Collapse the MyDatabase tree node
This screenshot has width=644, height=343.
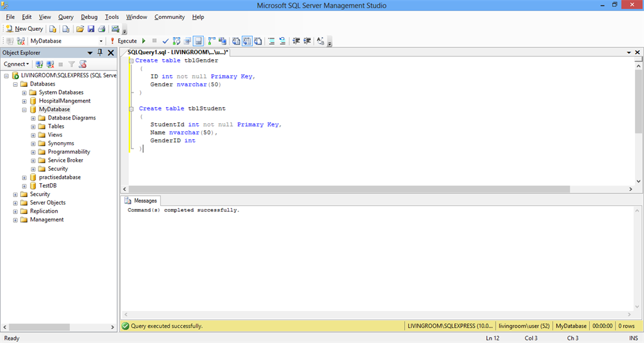25,110
